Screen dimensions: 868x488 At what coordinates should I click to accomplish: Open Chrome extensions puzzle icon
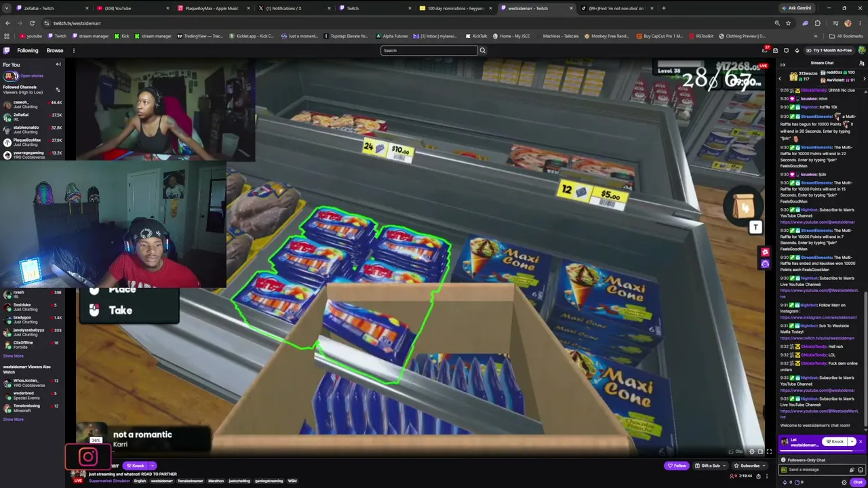click(817, 23)
